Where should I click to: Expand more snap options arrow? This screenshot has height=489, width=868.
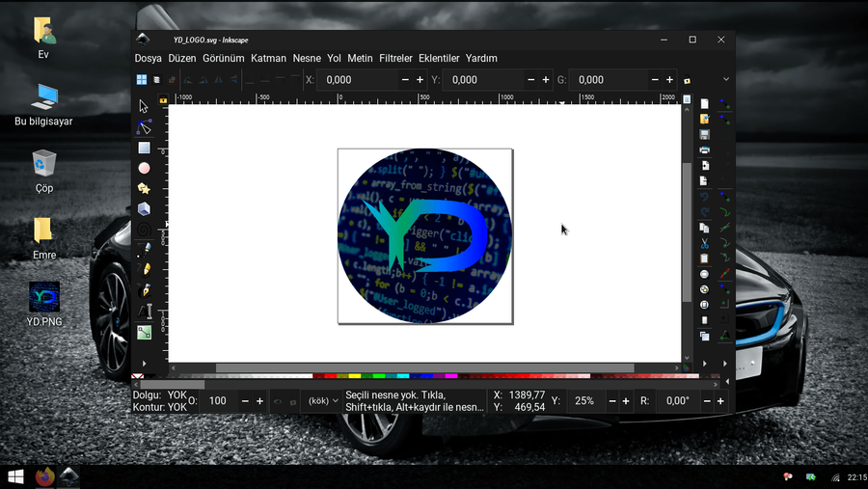click(x=724, y=364)
